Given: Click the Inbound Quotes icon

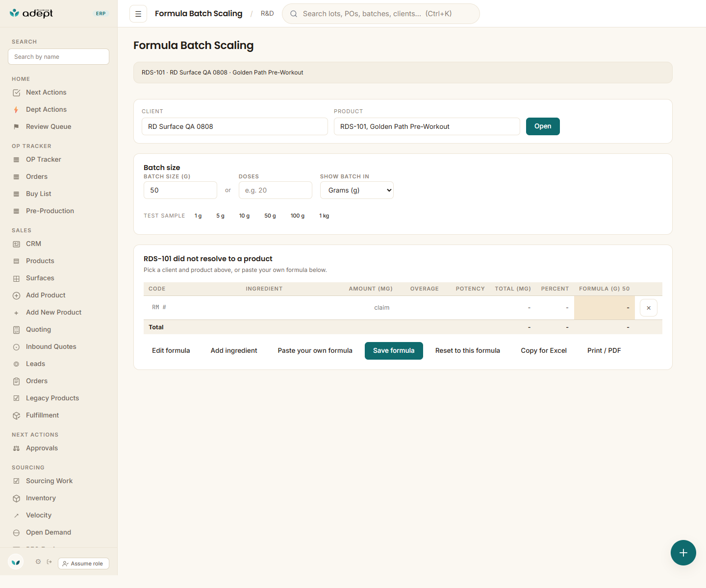Looking at the screenshot, I should [16, 347].
